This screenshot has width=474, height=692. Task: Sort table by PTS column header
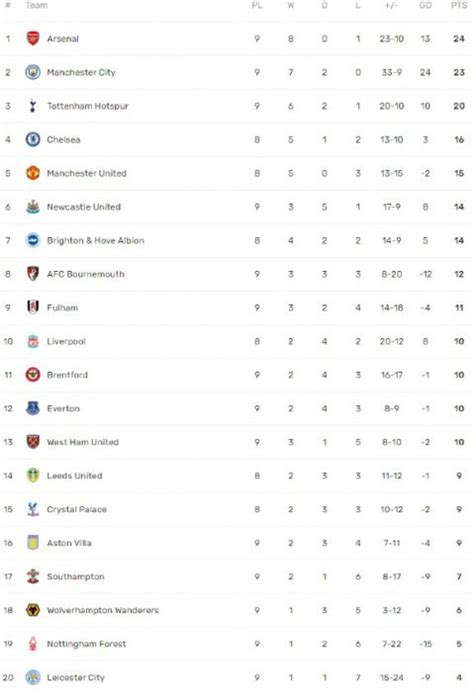(x=459, y=5)
